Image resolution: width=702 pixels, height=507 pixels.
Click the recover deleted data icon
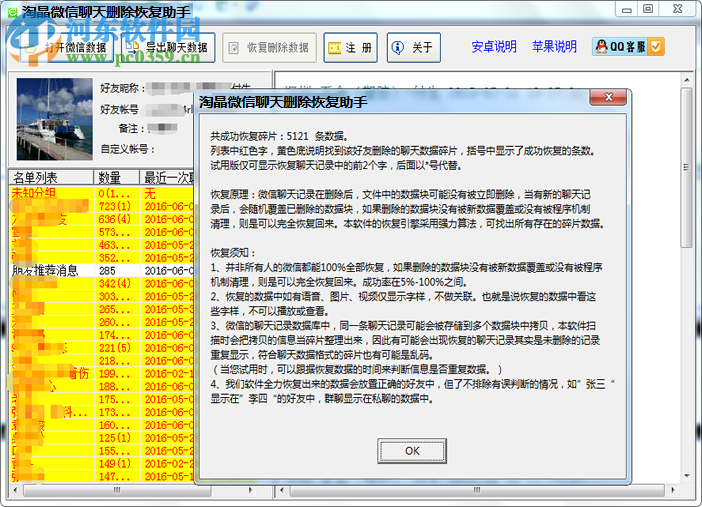coord(233,48)
